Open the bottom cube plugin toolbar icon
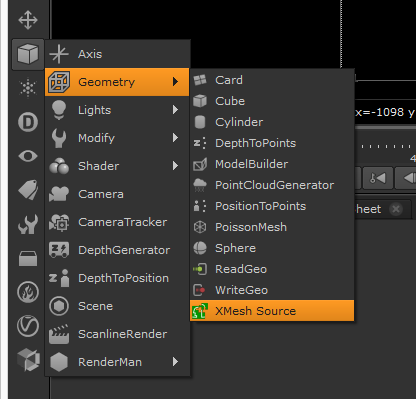This screenshot has height=399, width=416. click(x=28, y=360)
